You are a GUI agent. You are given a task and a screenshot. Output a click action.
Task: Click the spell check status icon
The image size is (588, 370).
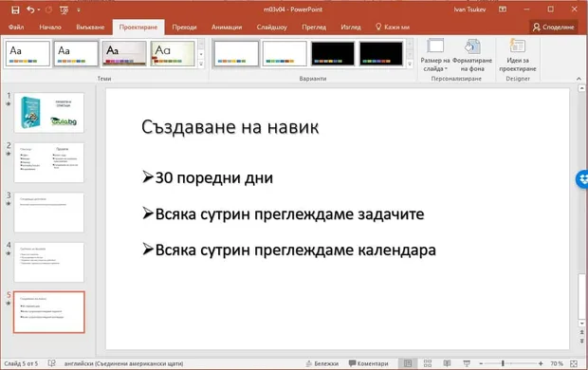52,363
